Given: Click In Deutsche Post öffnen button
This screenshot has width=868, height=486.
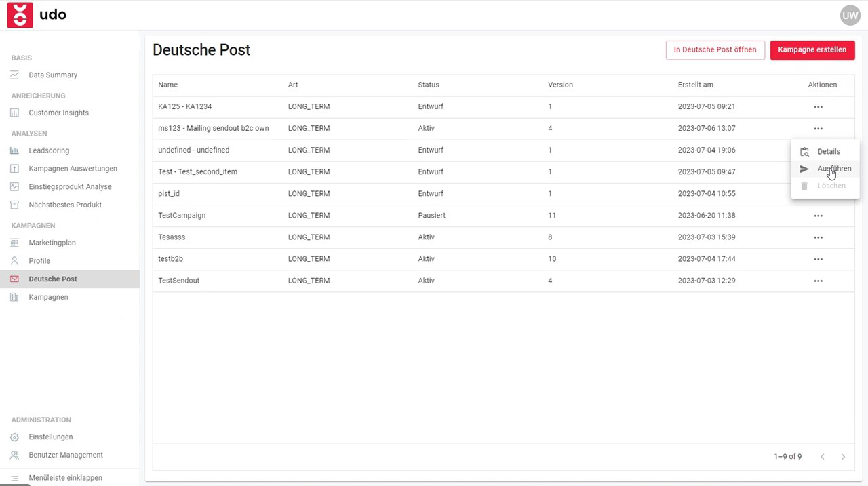Looking at the screenshot, I should (715, 49).
